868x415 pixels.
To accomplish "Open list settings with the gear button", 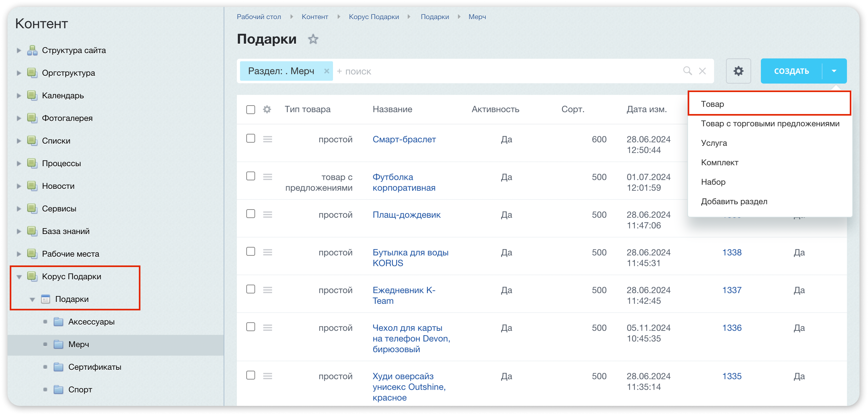I will pos(738,71).
